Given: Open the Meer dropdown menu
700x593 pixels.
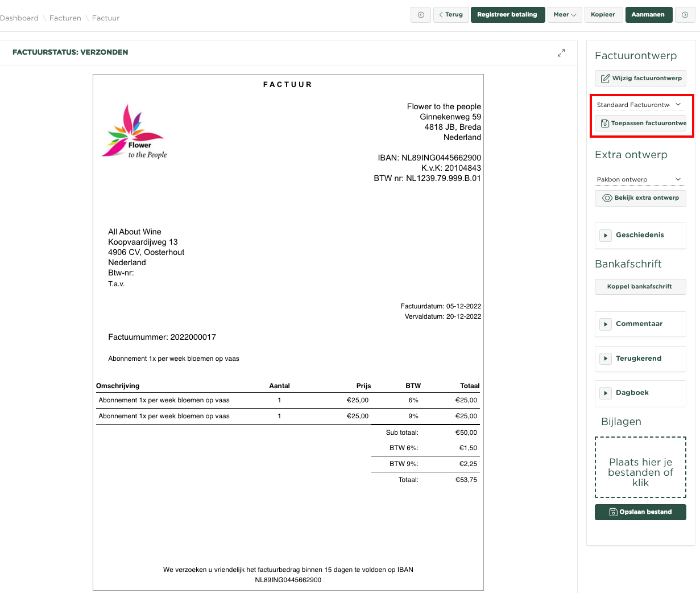Looking at the screenshot, I should [x=565, y=15].
